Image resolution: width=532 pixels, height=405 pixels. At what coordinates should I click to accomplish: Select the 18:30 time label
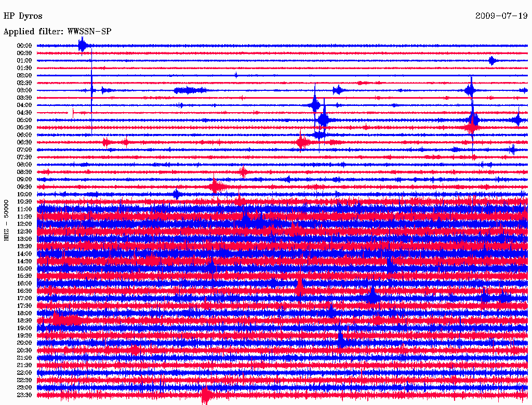pyautogui.click(x=24, y=320)
